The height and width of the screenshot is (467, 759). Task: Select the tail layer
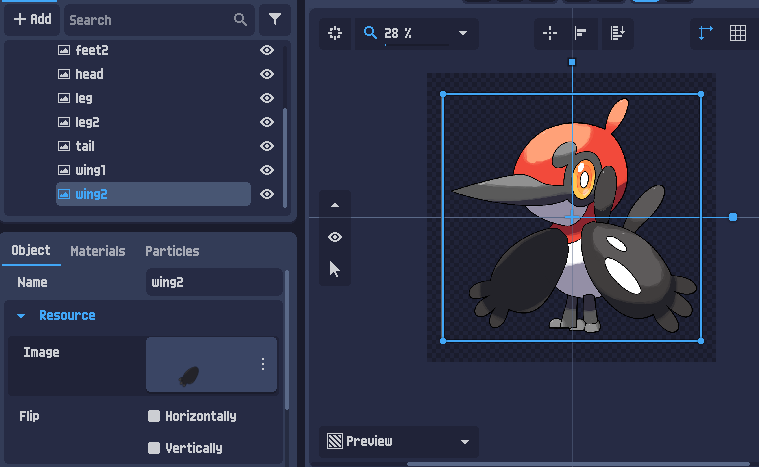click(x=153, y=146)
